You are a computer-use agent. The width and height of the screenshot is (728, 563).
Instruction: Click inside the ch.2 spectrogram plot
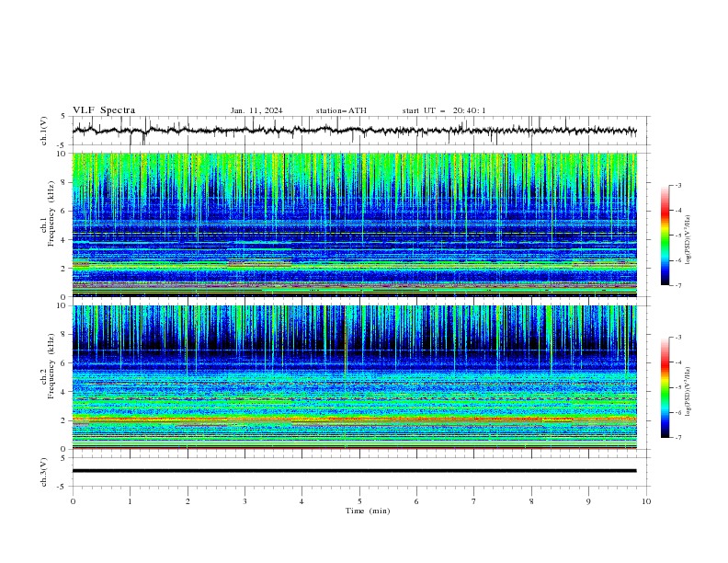coord(355,377)
